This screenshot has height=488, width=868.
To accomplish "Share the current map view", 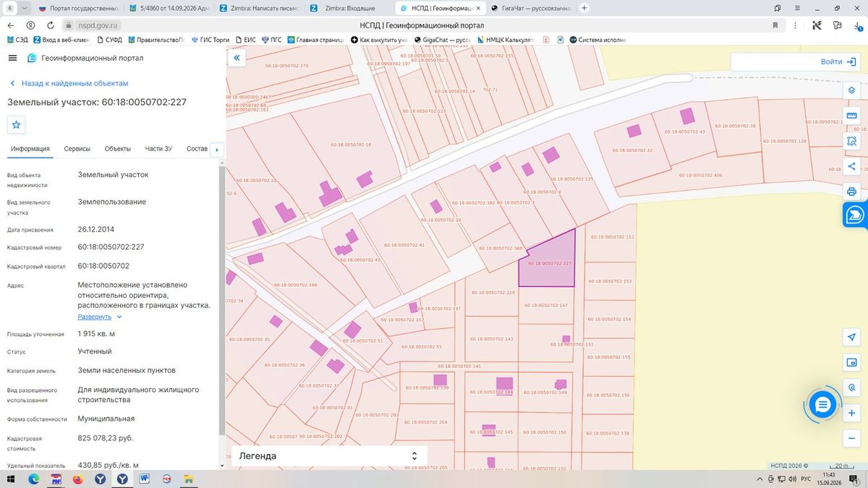I will coord(851,166).
